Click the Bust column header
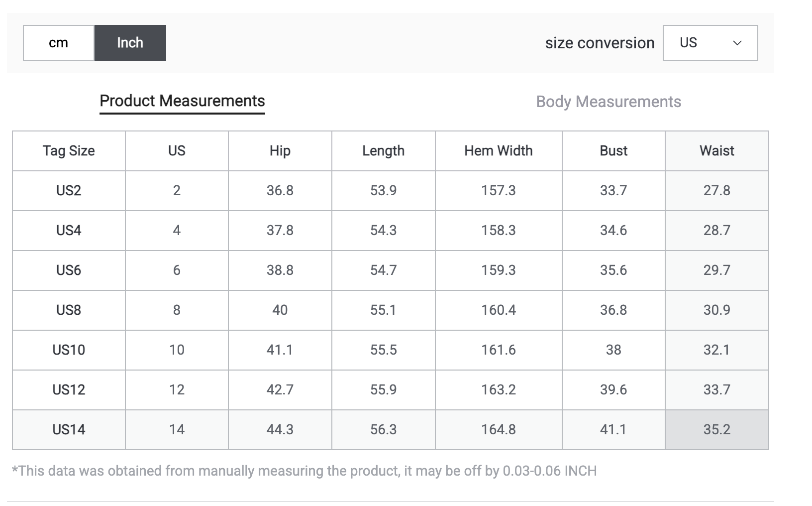This screenshot has width=812, height=506. coord(613,151)
